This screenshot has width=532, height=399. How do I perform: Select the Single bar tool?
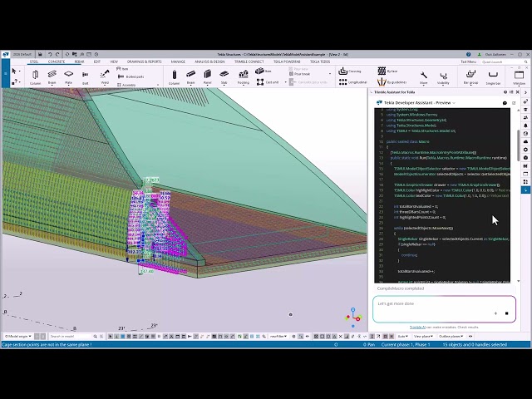coord(493,77)
